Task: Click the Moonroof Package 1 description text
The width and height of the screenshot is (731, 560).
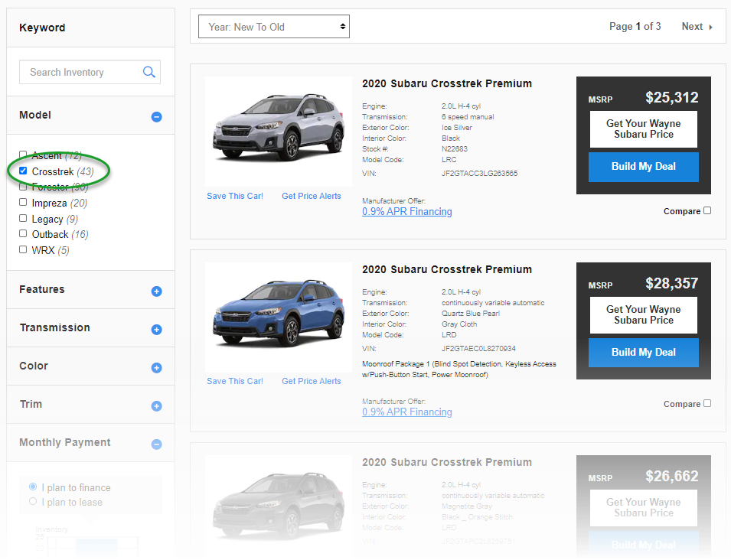Action: pos(459,370)
